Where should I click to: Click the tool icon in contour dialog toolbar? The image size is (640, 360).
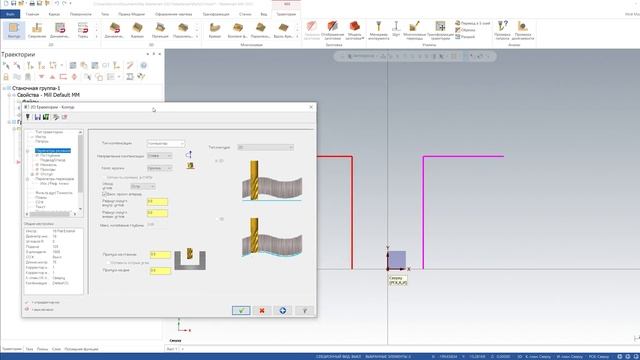(x=28, y=117)
